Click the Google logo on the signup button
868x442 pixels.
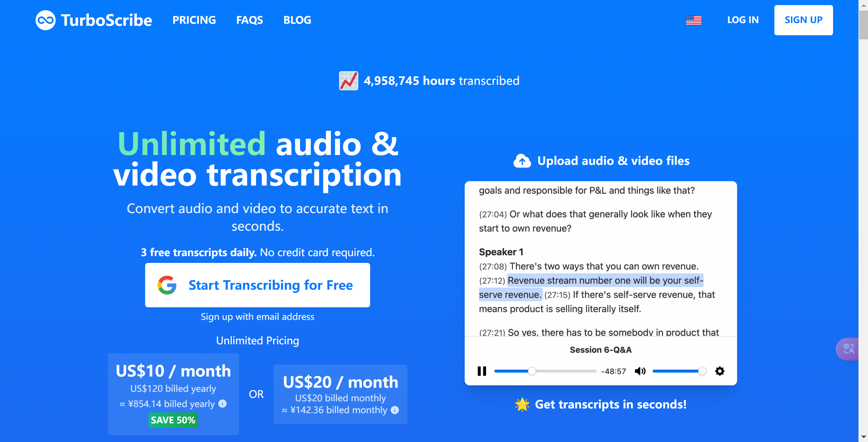(x=167, y=285)
